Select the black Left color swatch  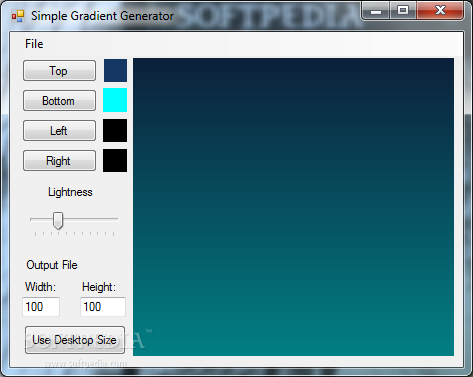click(115, 130)
